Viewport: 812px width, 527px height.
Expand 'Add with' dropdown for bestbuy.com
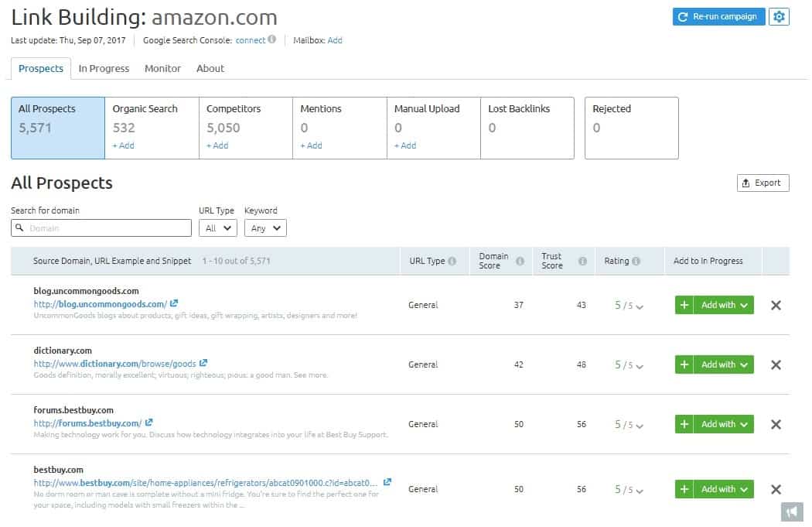point(724,489)
